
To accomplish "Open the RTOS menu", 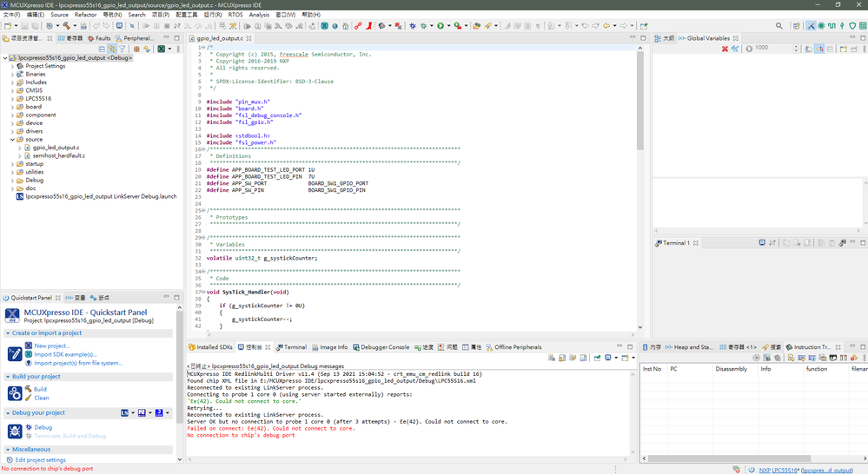I will 235,15.
